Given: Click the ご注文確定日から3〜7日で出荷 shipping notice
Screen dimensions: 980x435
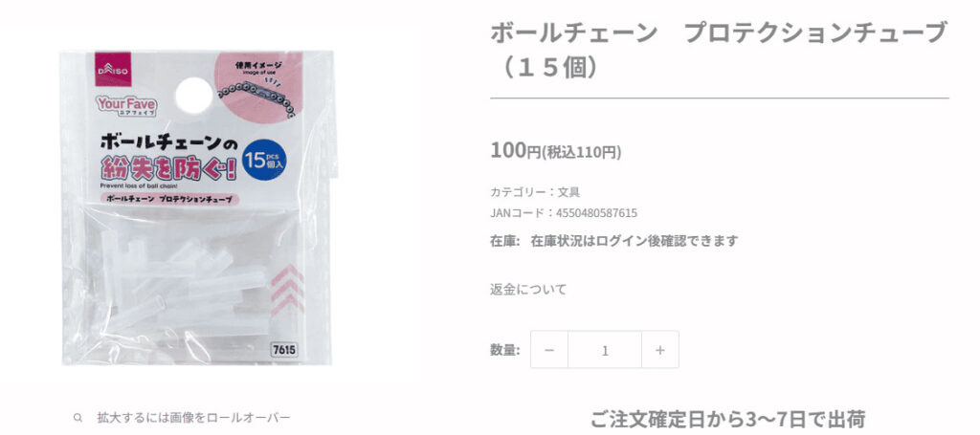Looking at the screenshot, I should [x=727, y=420].
